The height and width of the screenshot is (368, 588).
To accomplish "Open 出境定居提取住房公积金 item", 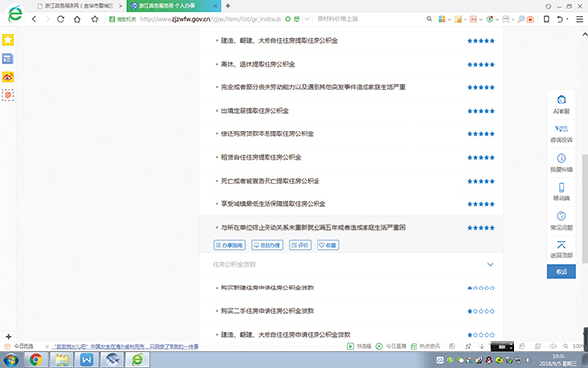I will pos(255,111).
